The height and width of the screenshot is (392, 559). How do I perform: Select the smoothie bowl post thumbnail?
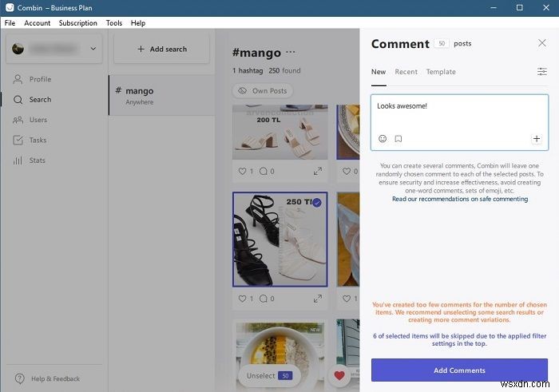[279, 356]
